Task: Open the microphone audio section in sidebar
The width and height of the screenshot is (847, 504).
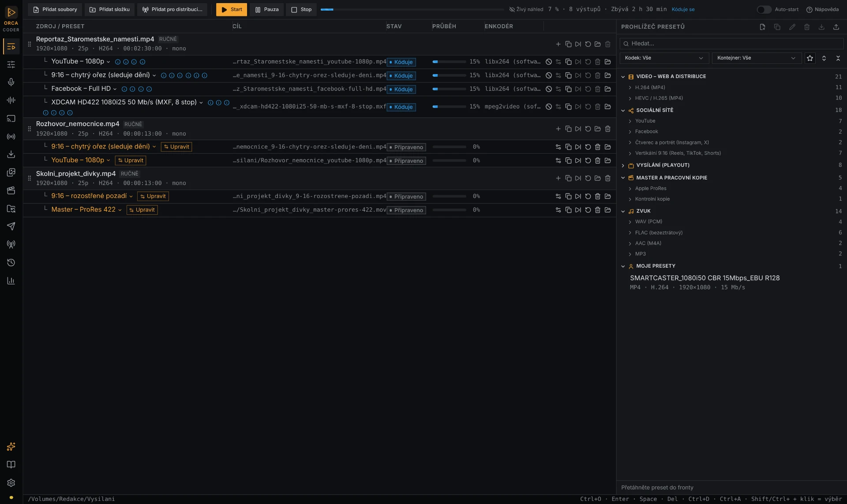Action: pyautogui.click(x=11, y=82)
